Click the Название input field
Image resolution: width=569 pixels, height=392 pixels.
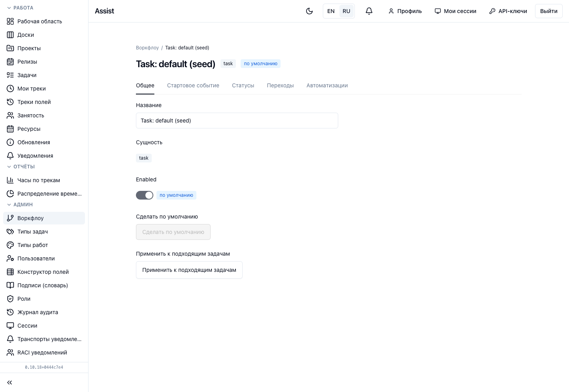[237, 121]
